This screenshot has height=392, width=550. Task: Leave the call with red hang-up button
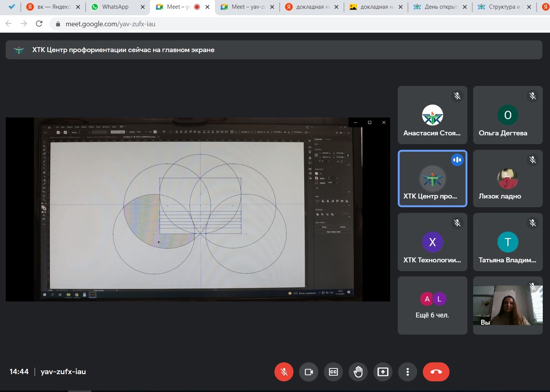coord(436,372)
